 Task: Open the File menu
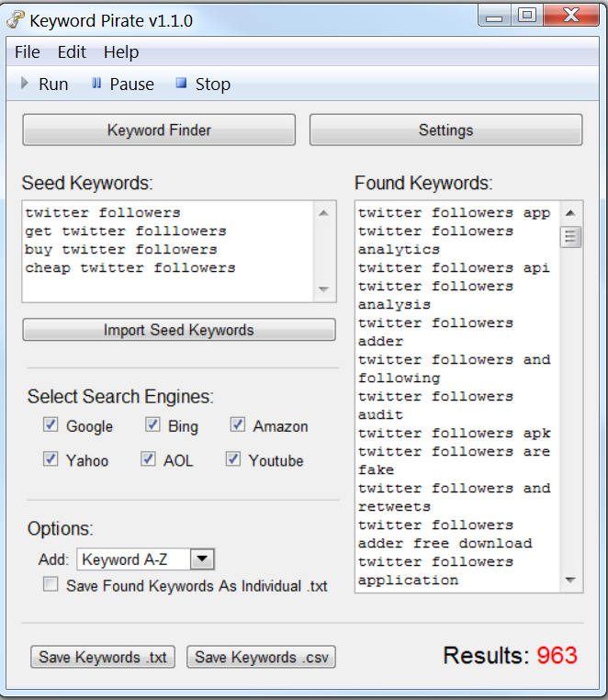tap(28, 52)
